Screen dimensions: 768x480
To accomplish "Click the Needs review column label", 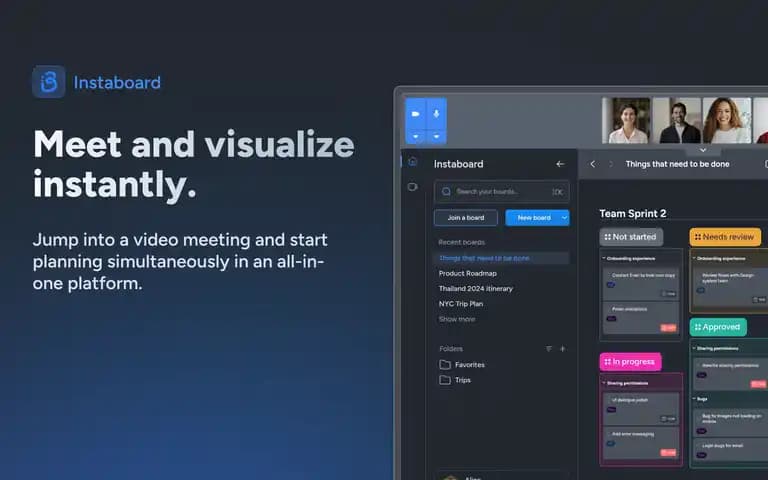I will click(725, 237).
